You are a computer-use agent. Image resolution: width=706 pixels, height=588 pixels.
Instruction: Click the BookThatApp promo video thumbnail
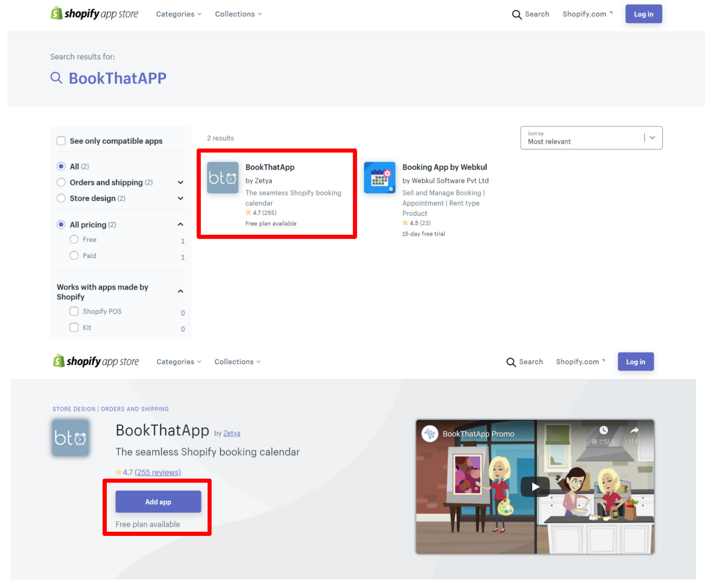pos(535,486)
